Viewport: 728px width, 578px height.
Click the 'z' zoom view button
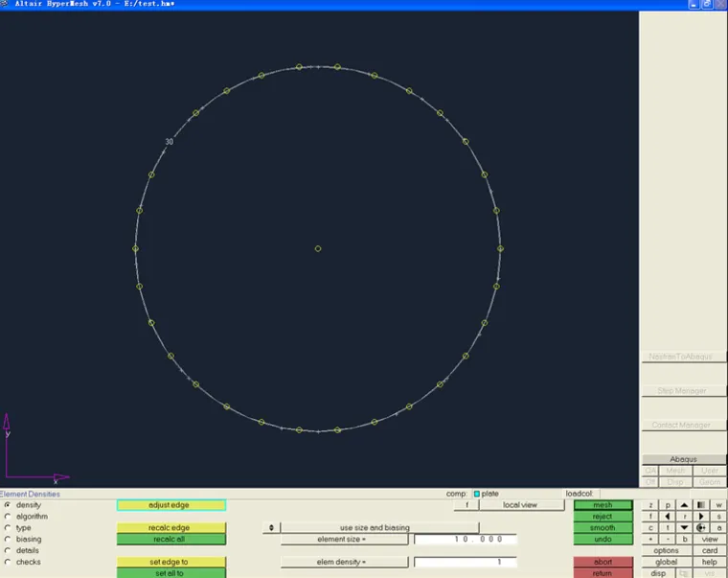[x=650, y=505]
